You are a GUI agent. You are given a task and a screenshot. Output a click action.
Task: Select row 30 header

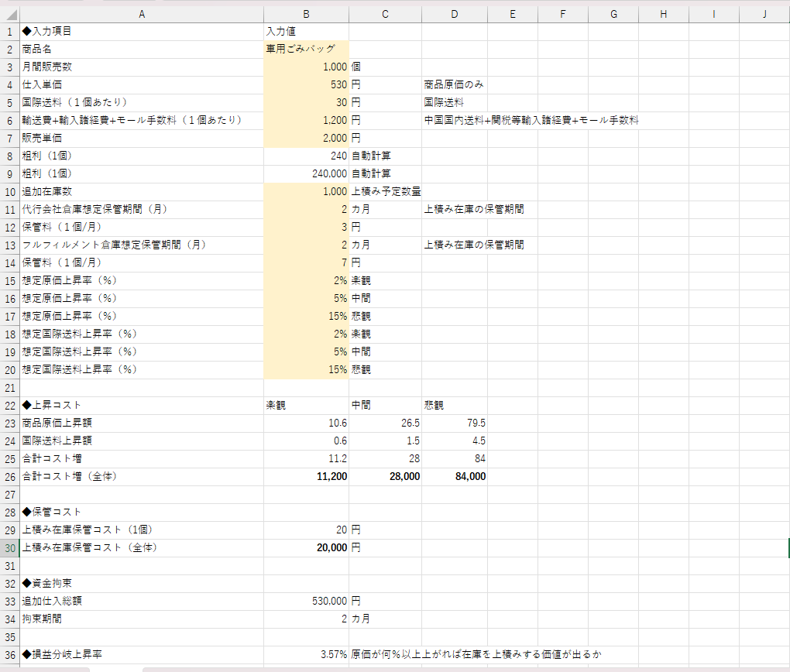(9, 547)
